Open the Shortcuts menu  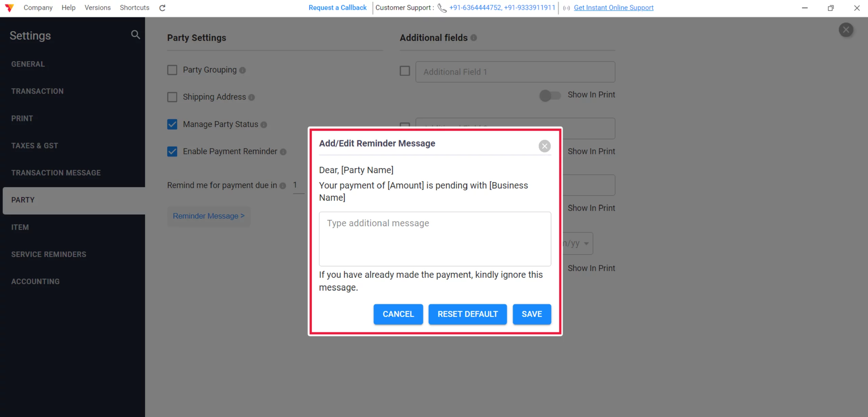point(134,7)
